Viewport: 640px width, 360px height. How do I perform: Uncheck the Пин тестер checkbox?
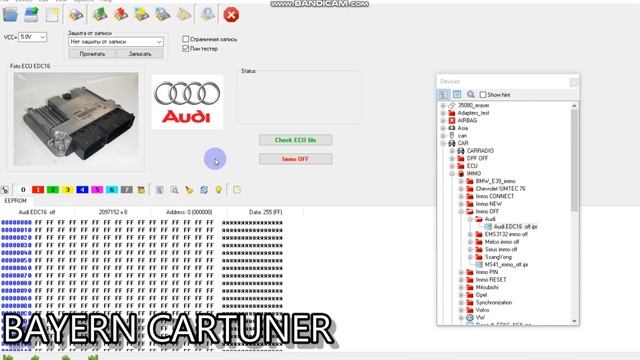[x=186, y=49]
